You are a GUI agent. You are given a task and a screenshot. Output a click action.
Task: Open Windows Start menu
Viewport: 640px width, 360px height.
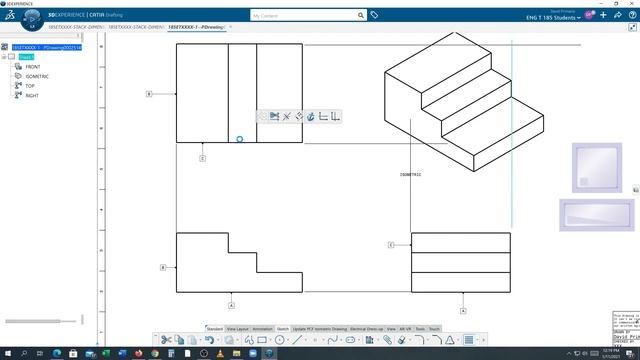[8, 353]
